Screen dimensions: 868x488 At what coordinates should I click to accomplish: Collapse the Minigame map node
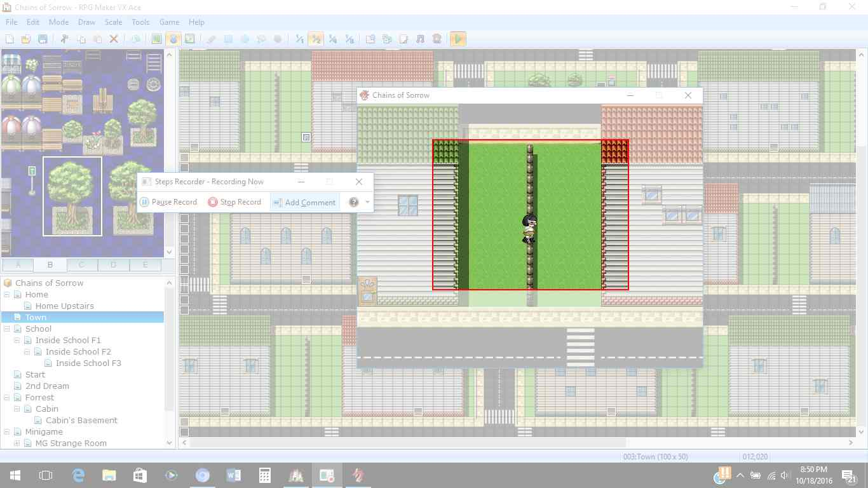tap(7, 432)
